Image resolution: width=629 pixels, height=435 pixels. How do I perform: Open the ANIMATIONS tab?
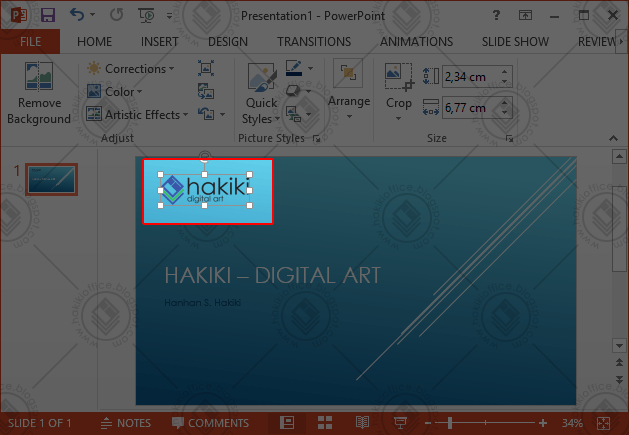[416, 42]
